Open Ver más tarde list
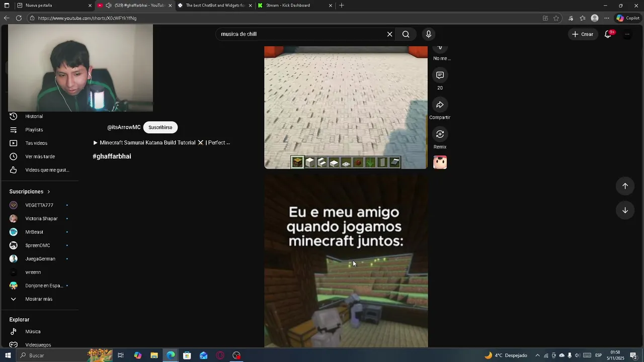644x362 pixels. click(x=39, y=156)
